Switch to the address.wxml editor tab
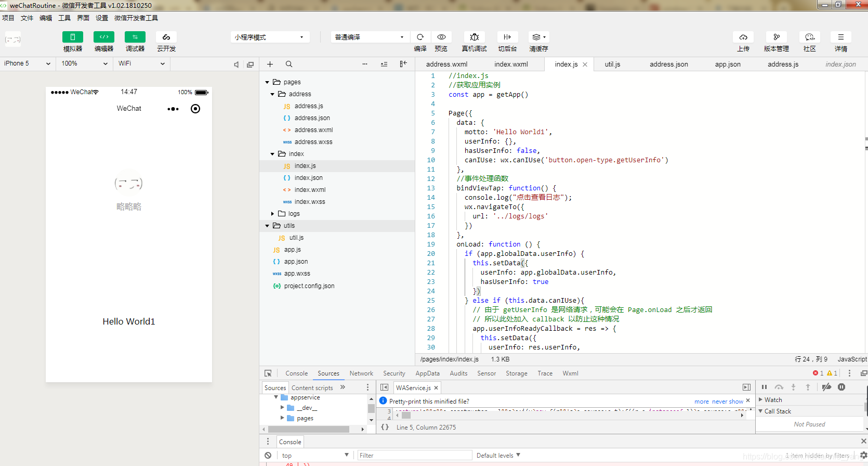The height and width of the screenshot is (466, 868). click(x=446, y=64)
